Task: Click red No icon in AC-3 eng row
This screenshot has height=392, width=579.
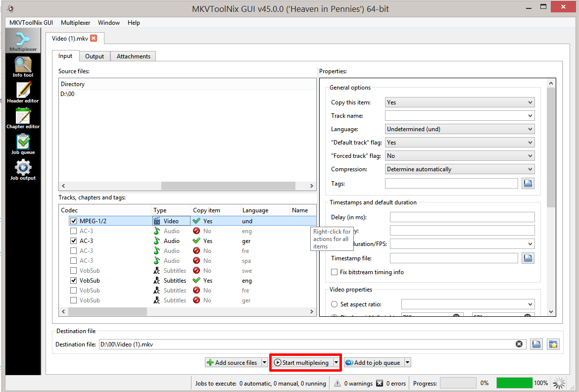Action: [x=196, y=231]
